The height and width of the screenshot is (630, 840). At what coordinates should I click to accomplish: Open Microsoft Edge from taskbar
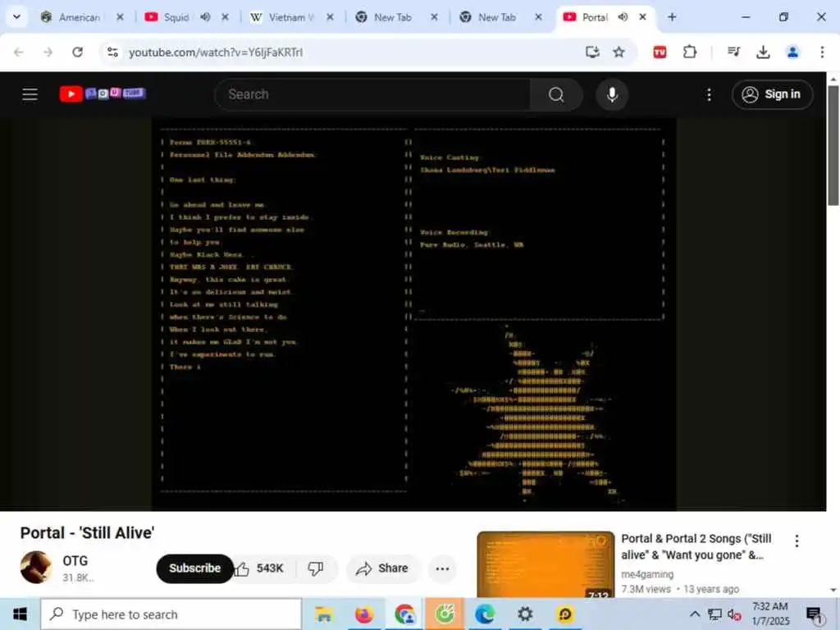485,614
